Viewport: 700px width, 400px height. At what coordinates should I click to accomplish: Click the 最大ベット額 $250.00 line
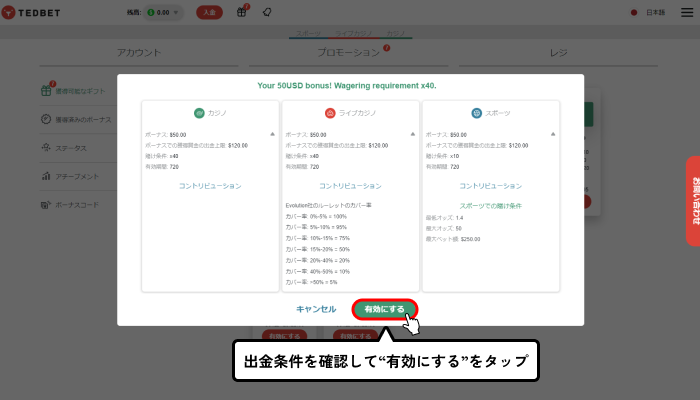click(x=453, y=239)
